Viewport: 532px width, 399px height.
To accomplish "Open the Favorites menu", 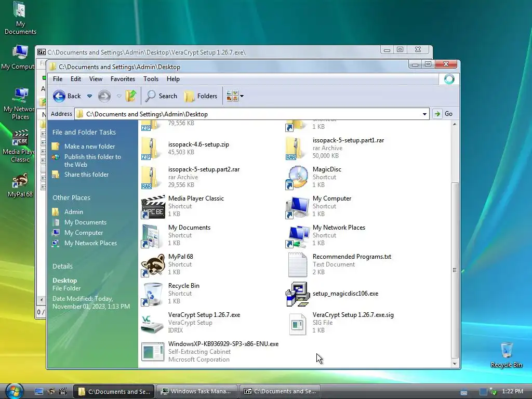I will coord(123,79).
